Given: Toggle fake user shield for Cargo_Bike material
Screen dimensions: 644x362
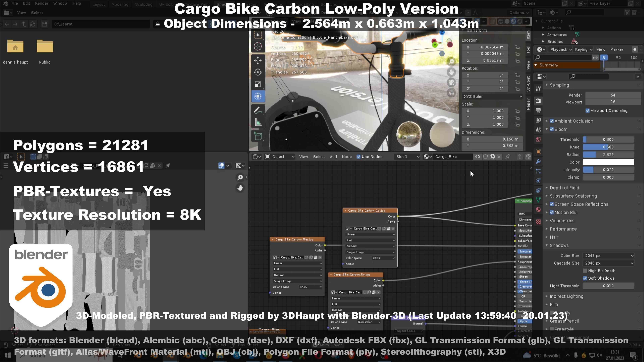Looking at the screenshot, I should (485, 157).
